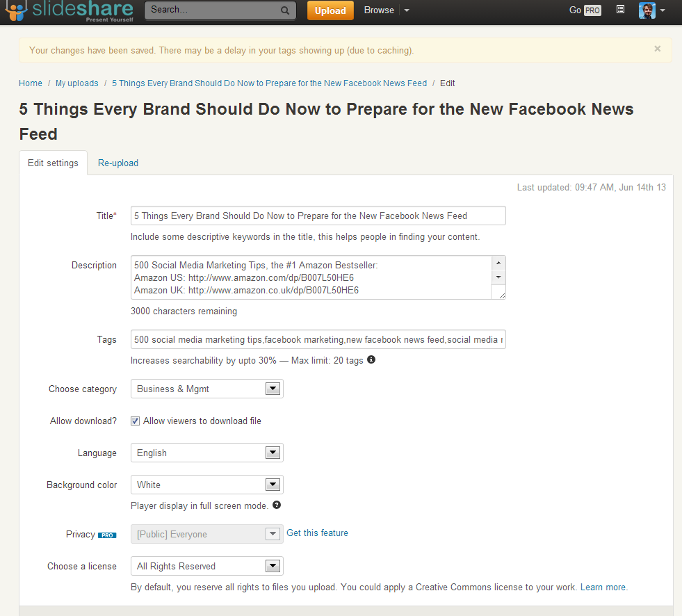Open the Background color dropdown

coord(207,485)
